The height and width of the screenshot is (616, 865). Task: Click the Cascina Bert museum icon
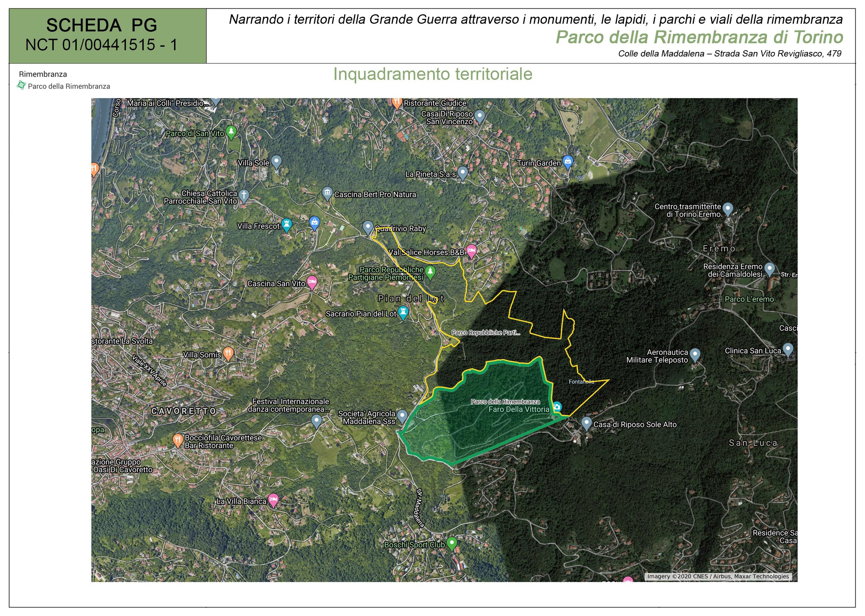coord(327,193)
